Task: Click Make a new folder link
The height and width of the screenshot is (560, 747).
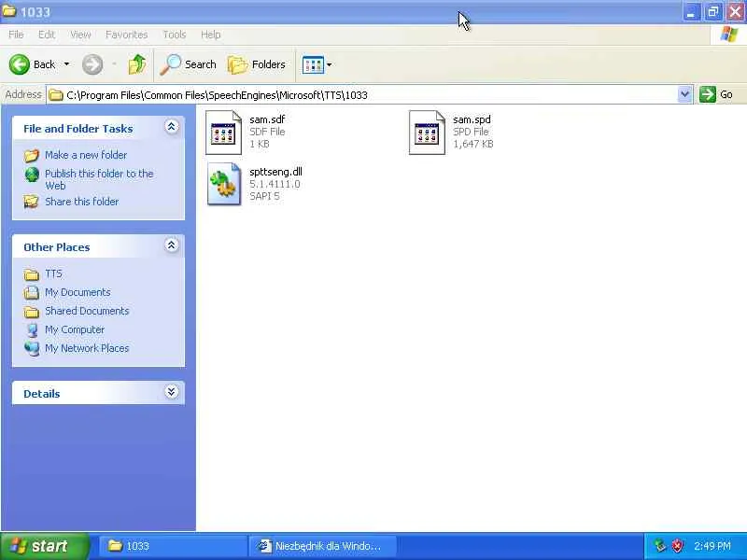Action: pos(86,155)
